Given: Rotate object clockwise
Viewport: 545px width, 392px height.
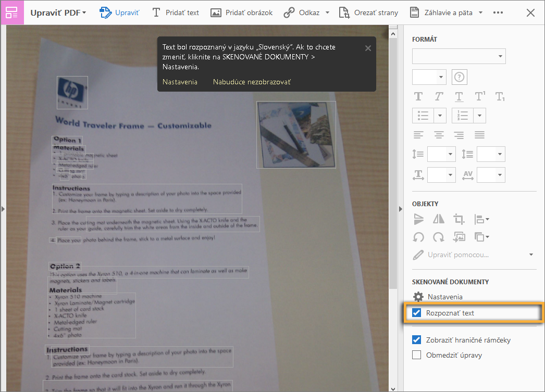Looking at the screenshot, I should pos(439,237).
